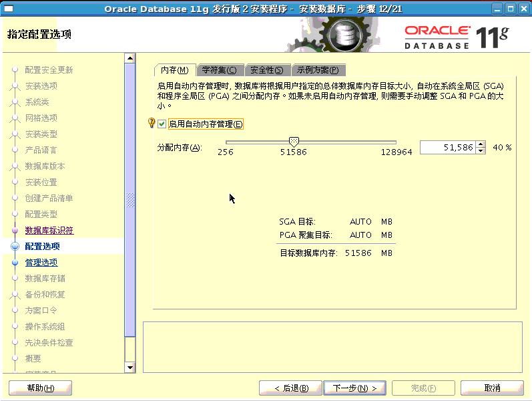Click the PGA 聚集目标 label
This screenshot has height=401, width=532.
(x=306, y=235)
